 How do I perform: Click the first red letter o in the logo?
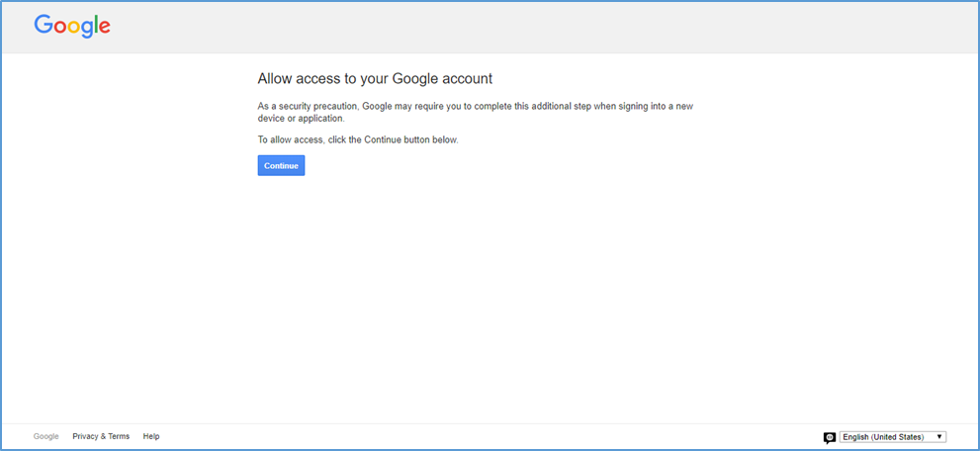[59, 29]
